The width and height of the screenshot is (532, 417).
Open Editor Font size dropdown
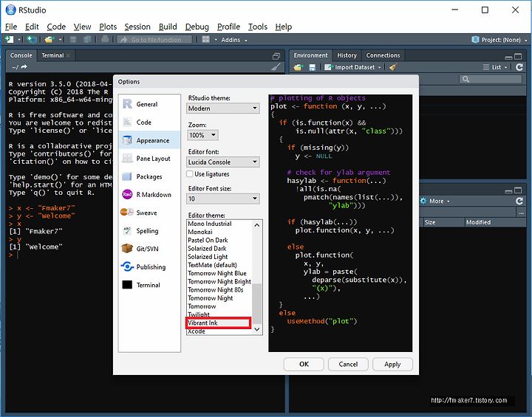click(x=223, y=199)
